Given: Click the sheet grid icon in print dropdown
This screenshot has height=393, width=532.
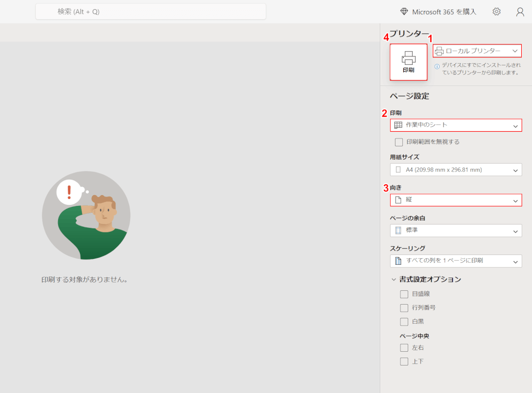Looking at the screenshot, I should 398,125.
